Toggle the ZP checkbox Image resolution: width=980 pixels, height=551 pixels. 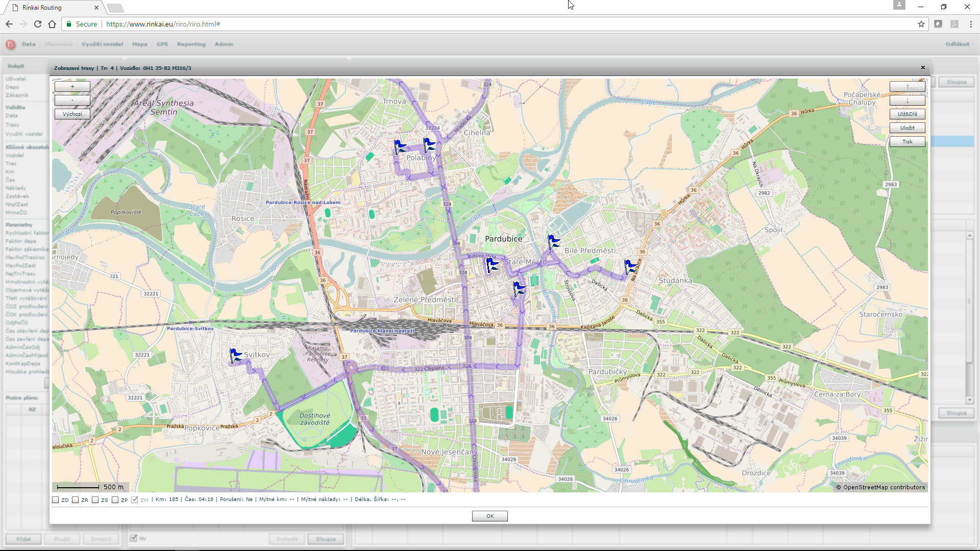115,500
